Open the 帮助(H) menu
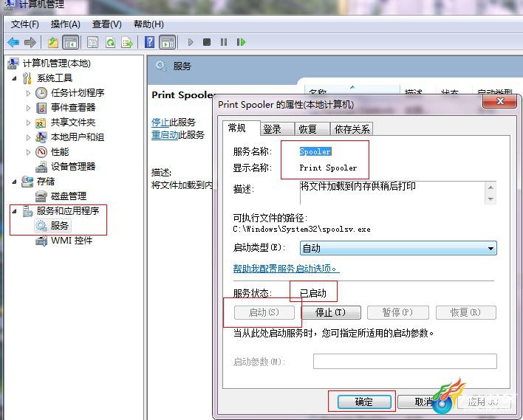Screen dimensions: 523x420 point(148,24)
